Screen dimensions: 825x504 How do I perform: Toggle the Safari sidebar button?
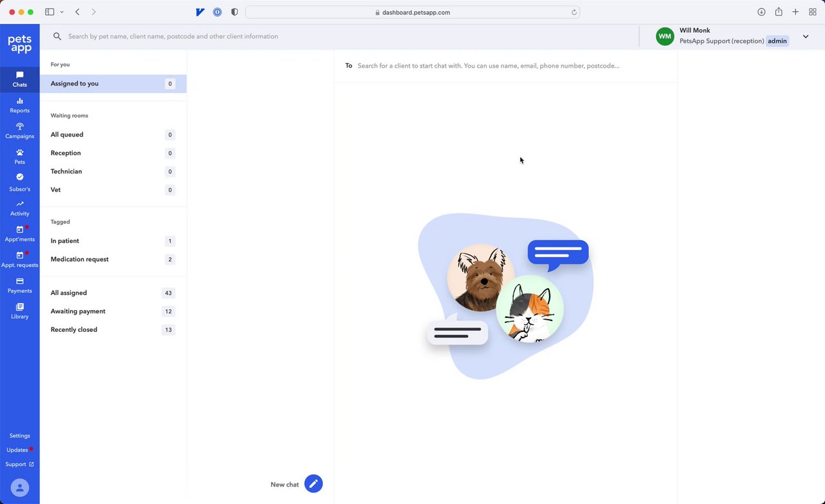click(50, 12)
